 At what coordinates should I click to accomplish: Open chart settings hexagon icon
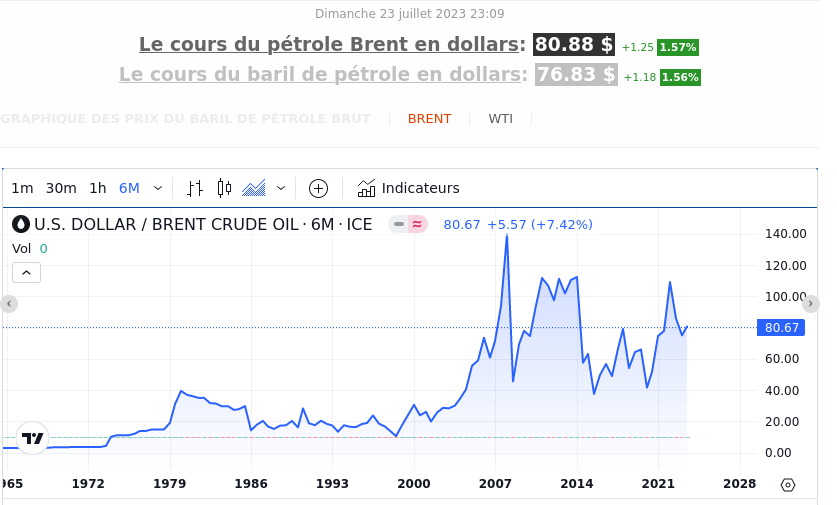point(787,485)
